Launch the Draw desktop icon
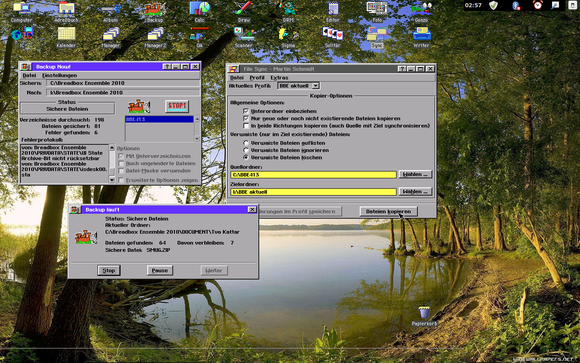The image size is (580, 363). click(x=243, y=11)
